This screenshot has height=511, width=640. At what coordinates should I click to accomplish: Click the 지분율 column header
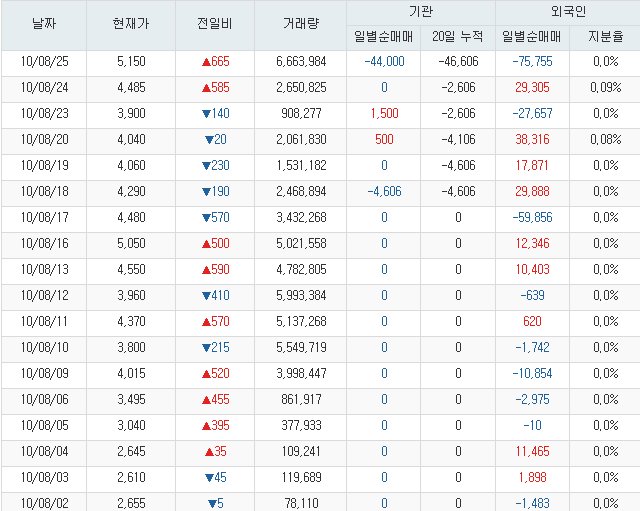pyautogui.click(x=605, y=37)
